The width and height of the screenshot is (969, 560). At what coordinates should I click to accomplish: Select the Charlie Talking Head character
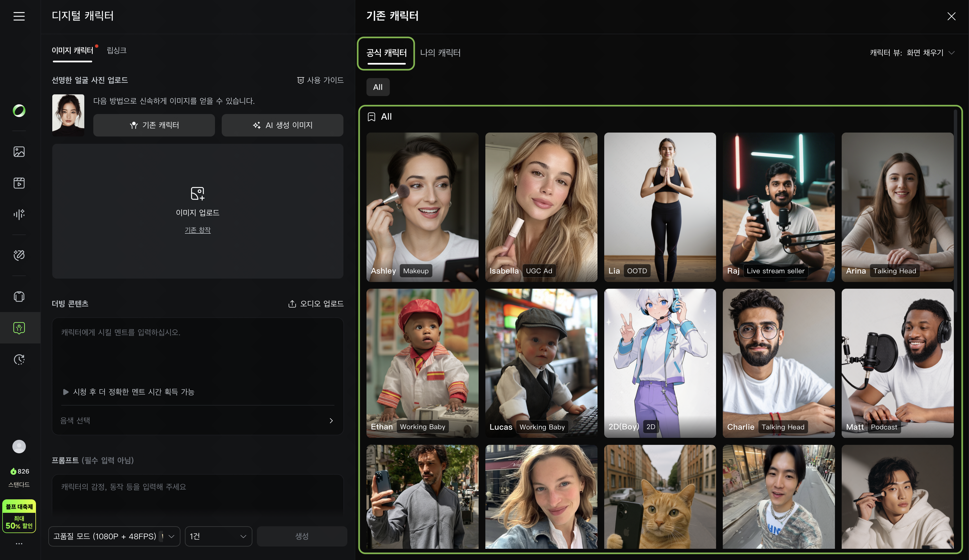pos(779,363)
